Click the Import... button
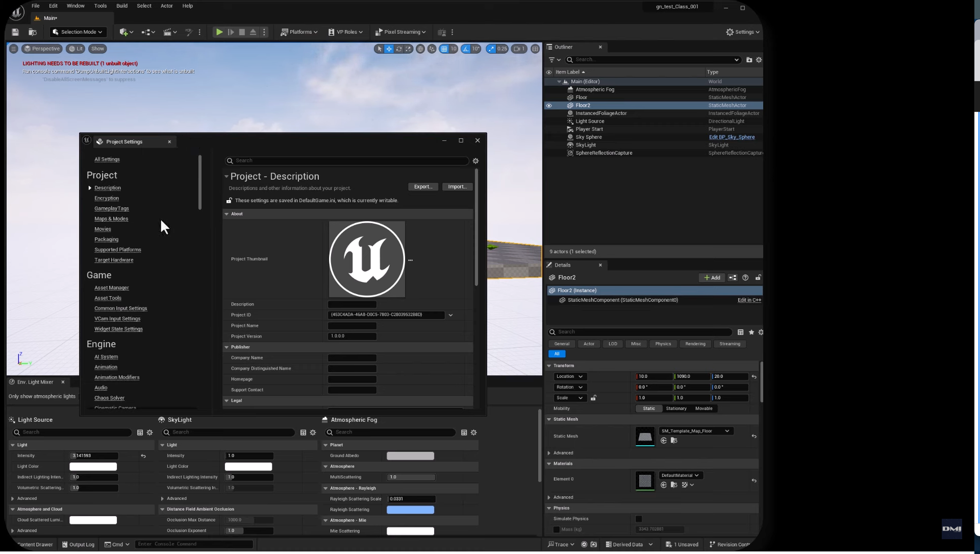Viewport: 980px width, 554px height. point(457,187)
